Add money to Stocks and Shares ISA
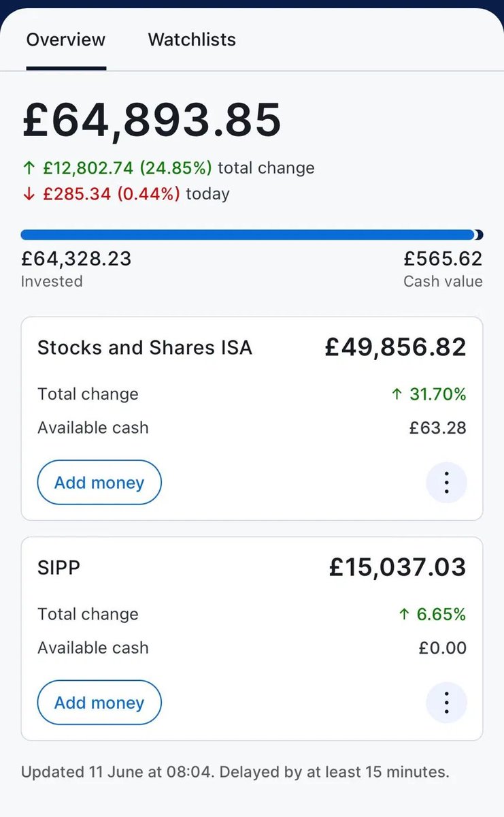Screen dimensions: 504x817 [x=99, y=483]
